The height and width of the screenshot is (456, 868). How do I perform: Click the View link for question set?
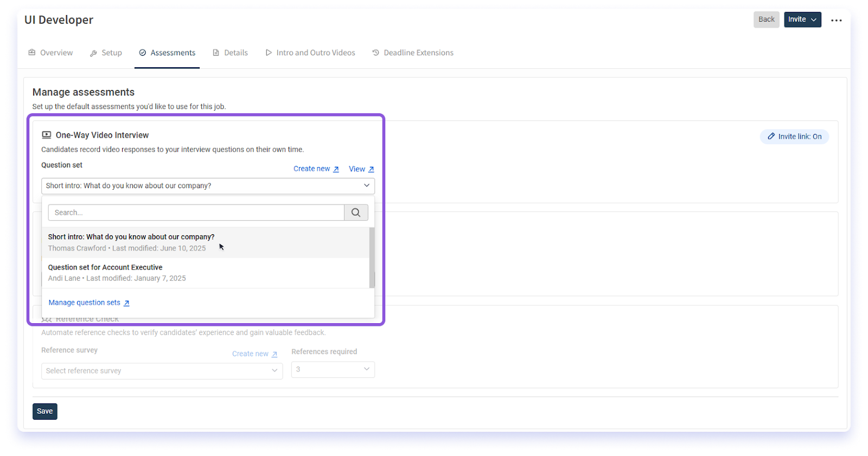361,169
